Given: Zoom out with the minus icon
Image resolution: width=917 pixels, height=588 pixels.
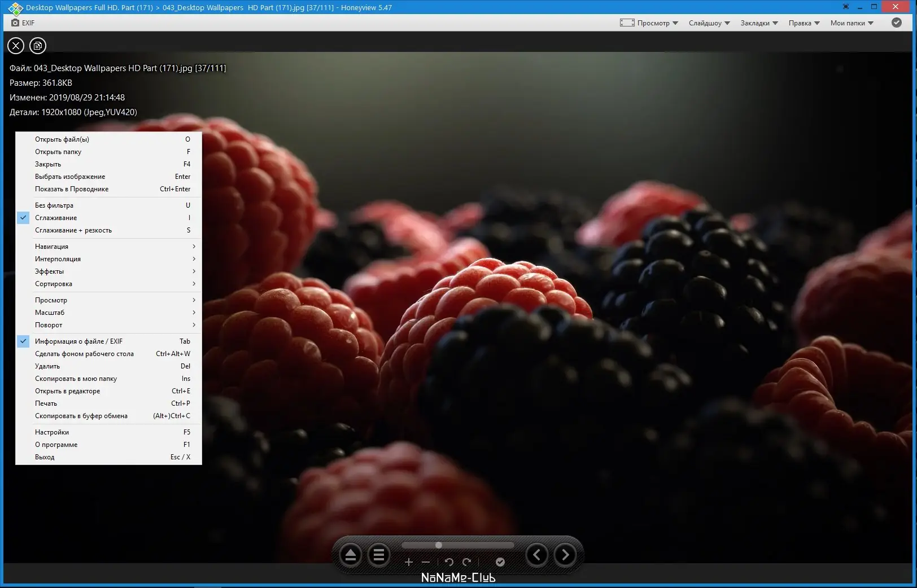Looking at the screenshot, I should (x=427, y=562).
